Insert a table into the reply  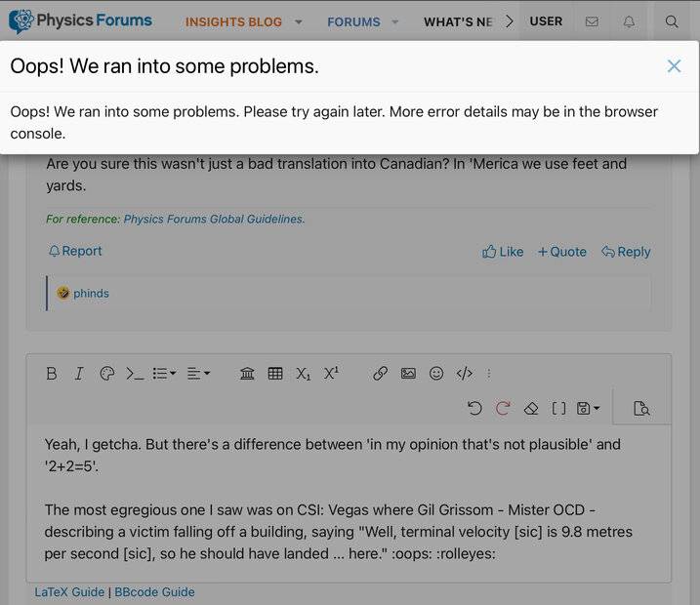[275, 373]
